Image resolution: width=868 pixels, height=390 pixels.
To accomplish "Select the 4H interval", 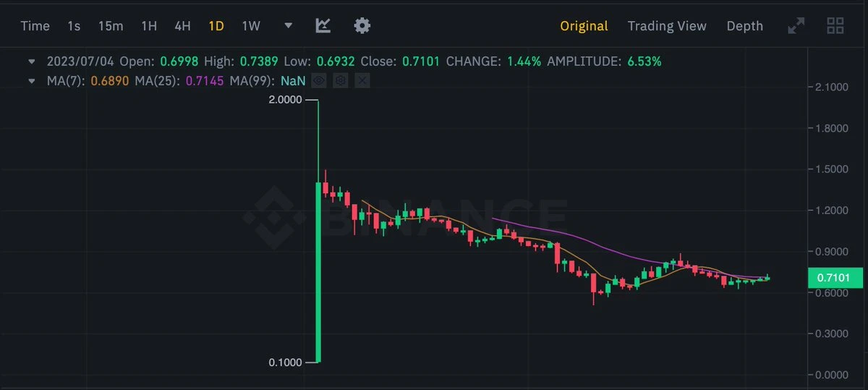I will (x=182, y=26).
